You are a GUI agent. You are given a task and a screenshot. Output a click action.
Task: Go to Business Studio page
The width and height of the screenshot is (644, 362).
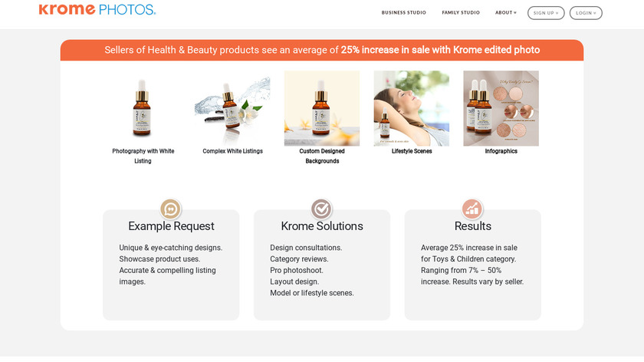click(404, 13)
